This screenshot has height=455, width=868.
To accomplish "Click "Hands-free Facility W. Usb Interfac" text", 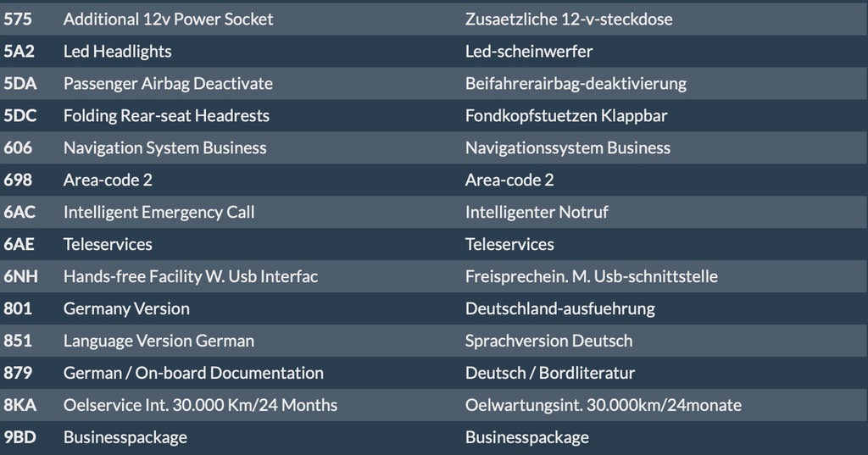I will tap(191, 276).
